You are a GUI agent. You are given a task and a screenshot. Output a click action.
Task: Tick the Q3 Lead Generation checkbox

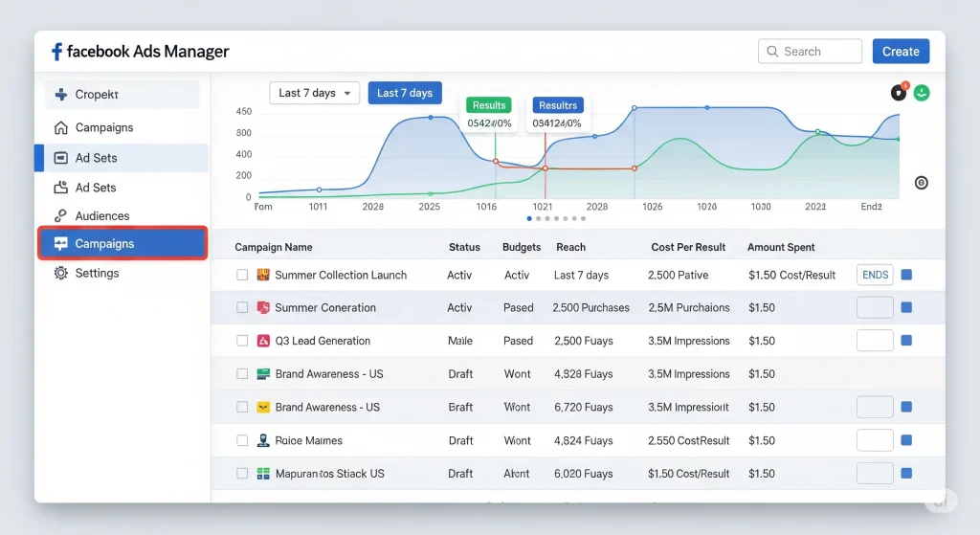coord(242,341)
